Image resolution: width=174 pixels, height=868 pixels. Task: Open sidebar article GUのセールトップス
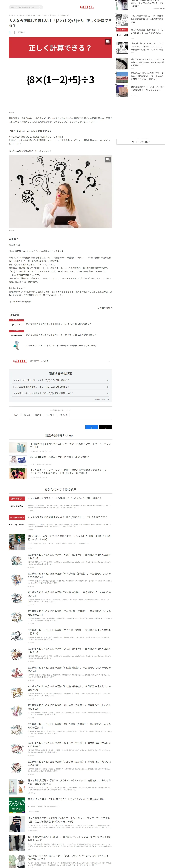[147, 62]
